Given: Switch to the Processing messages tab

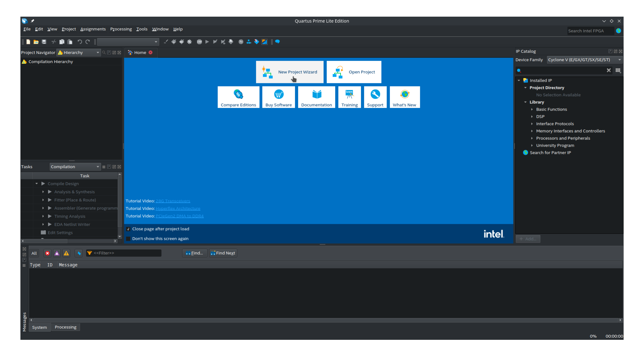Looking at the screenshot, I should (x=66, y=327).
